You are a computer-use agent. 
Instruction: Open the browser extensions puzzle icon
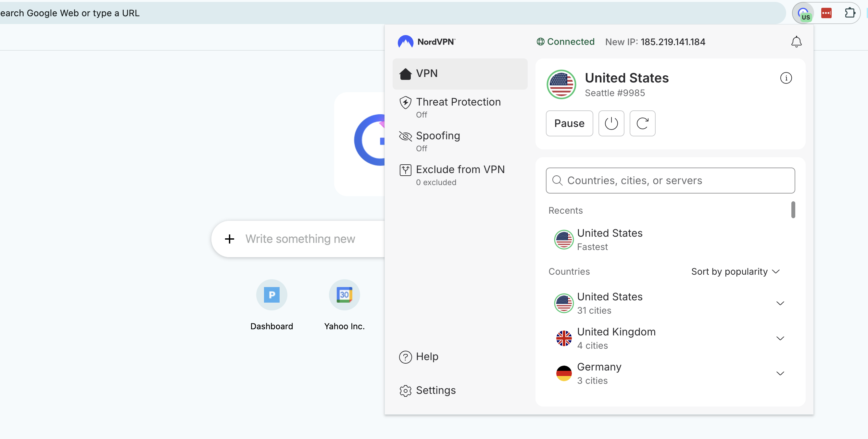pyautogui.click(x=850, y=13)
